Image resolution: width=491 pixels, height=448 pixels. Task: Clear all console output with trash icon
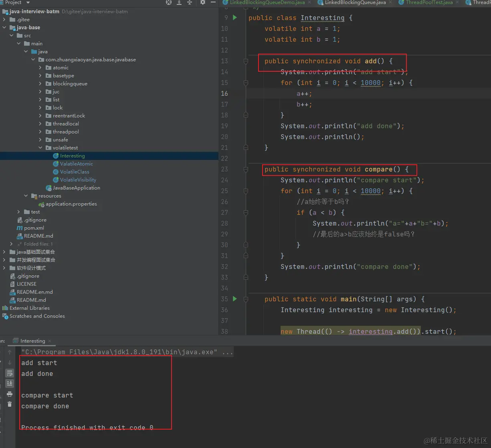10,405
